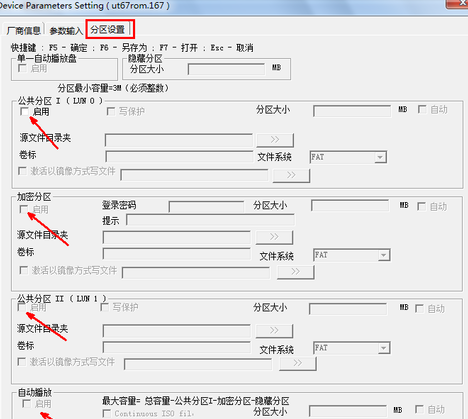
Task: Browse source folder for 公共分区 II
Action: 274,331
